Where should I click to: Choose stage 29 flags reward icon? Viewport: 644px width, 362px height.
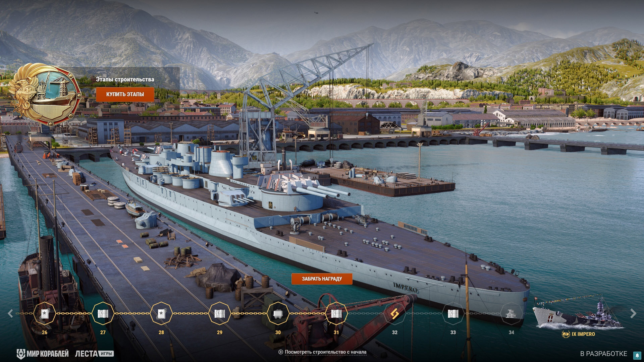[x=220, y=313]
